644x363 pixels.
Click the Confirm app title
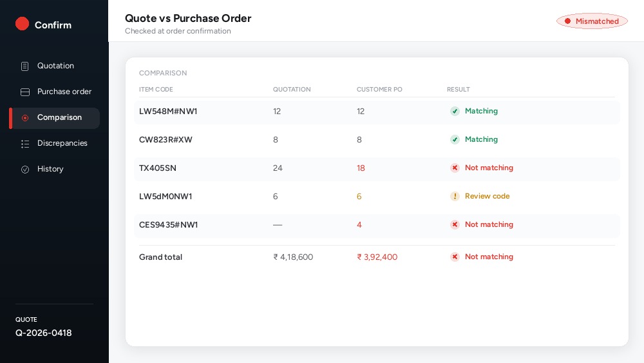pos(53,25)
